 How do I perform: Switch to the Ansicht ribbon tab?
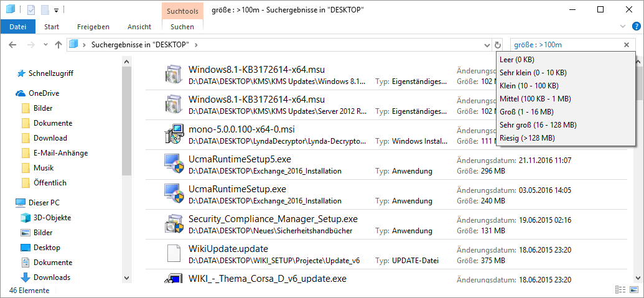point(139,27)
